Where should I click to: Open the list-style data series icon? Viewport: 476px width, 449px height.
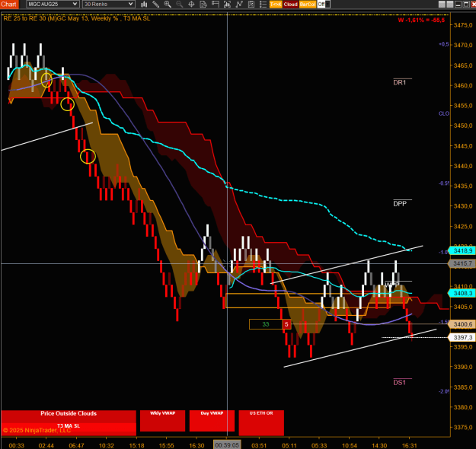click(263, 5)
